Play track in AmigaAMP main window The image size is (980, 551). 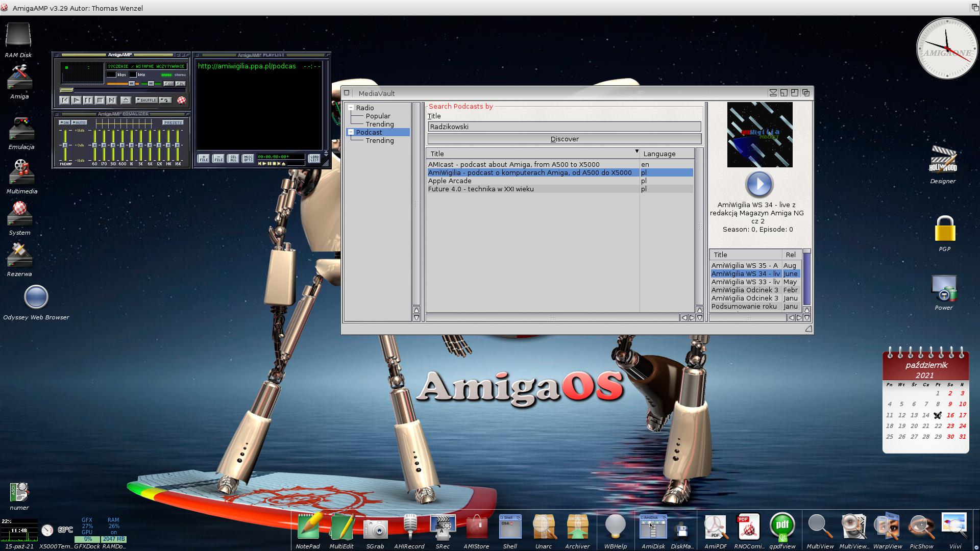[76, 101]
